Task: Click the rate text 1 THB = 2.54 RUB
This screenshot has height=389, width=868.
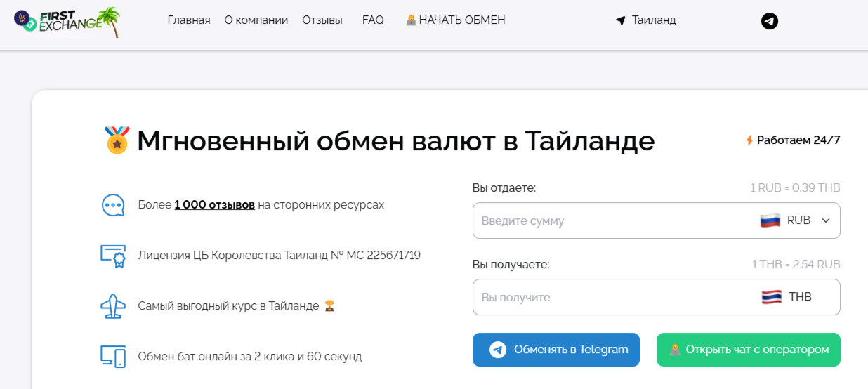Action: (x=796, y=265)
